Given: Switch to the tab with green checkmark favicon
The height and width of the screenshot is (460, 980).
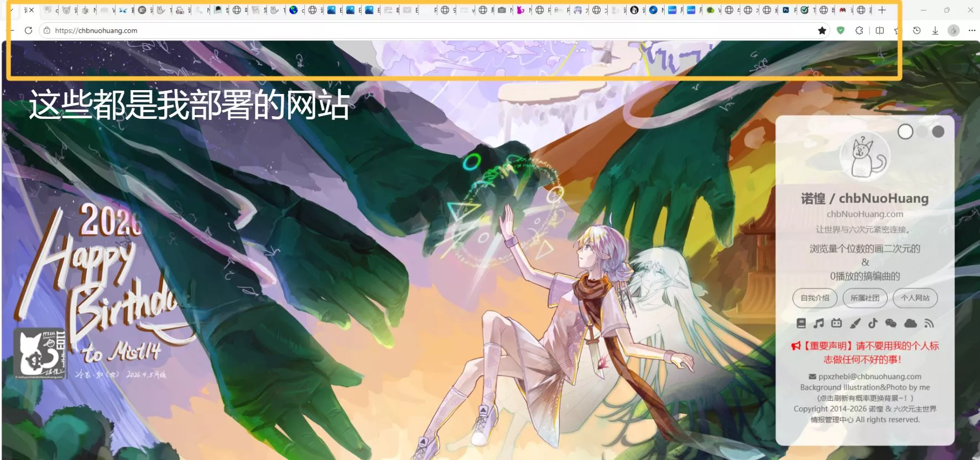Looking at the screenshot, I should pyautogui.click(x=805, y=10).
